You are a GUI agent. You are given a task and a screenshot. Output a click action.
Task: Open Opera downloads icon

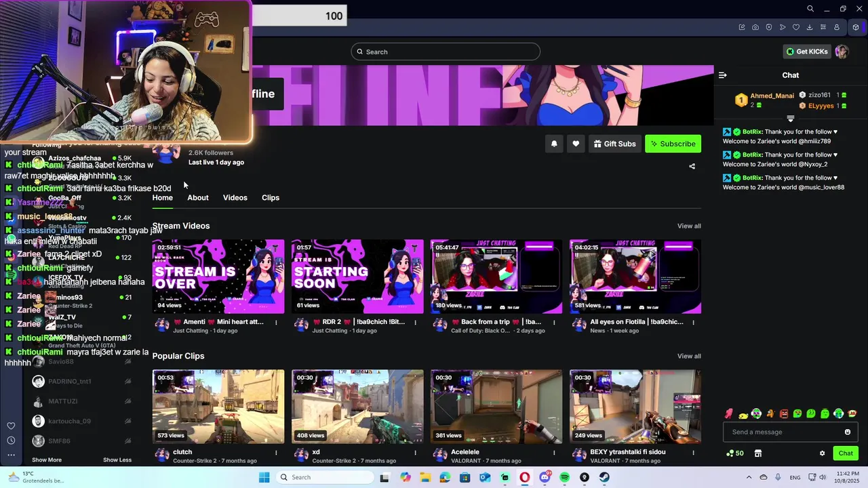[810, 27]
